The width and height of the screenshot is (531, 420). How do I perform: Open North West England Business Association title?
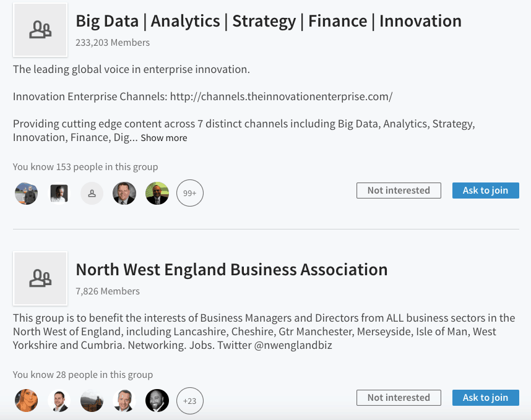[231, 270]
